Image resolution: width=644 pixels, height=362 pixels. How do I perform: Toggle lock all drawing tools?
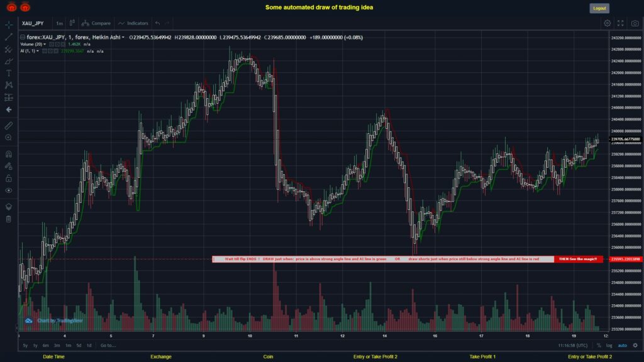9,178
